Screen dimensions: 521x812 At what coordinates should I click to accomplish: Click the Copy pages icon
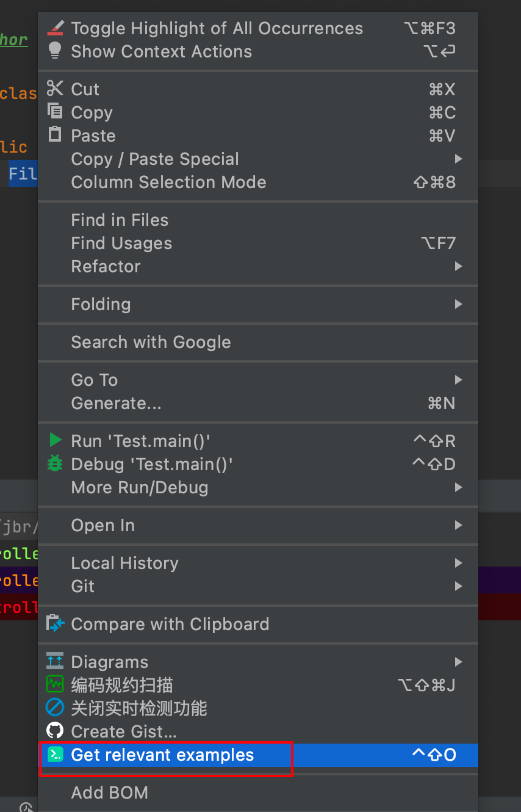pos(55,112)
